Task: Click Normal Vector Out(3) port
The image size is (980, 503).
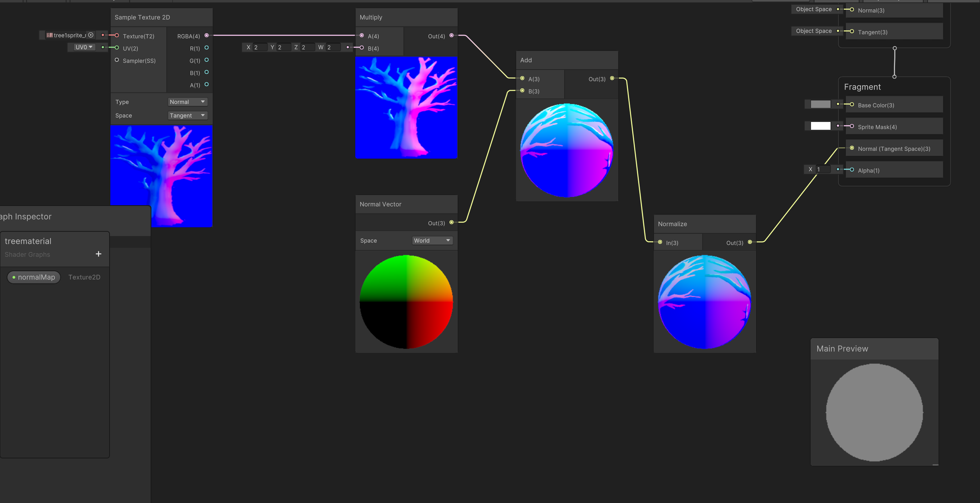Action: point(451,222)
